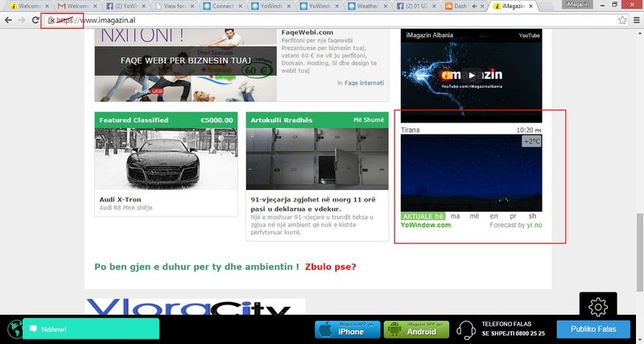Play the iMagazin Albania YouTube video
The height and width of the screenshot is (344, 644).
(472, 75)
